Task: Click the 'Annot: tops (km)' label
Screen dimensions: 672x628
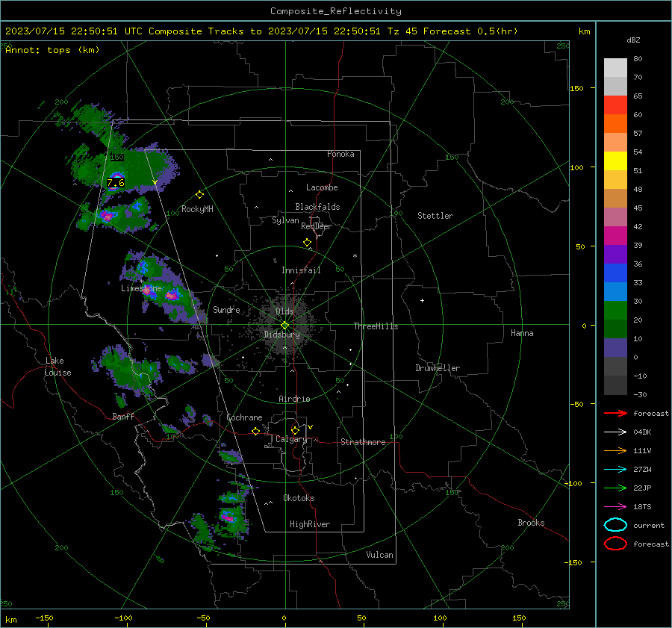Action: (x=52, y=50)
